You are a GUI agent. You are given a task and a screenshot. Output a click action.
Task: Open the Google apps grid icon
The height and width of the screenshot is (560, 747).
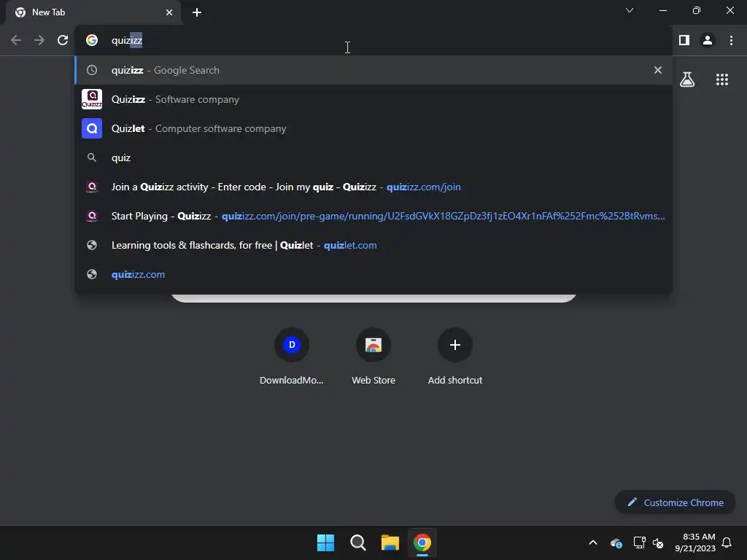[722, 79]
